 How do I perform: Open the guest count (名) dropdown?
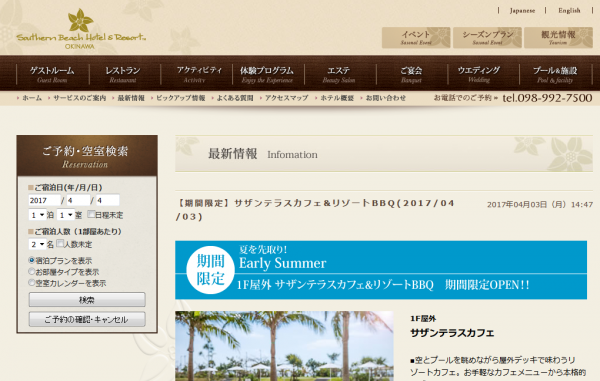coord(38,244)
